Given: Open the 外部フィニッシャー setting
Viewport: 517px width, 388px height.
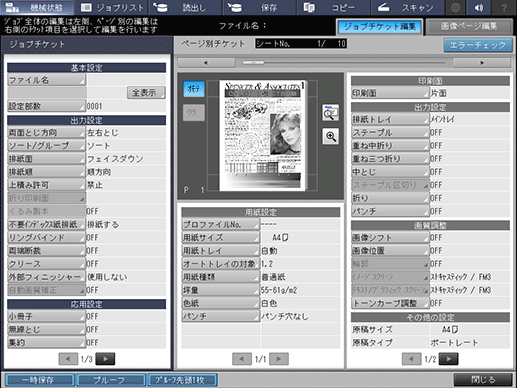Looking at the screenshot, I should [46, 277].
